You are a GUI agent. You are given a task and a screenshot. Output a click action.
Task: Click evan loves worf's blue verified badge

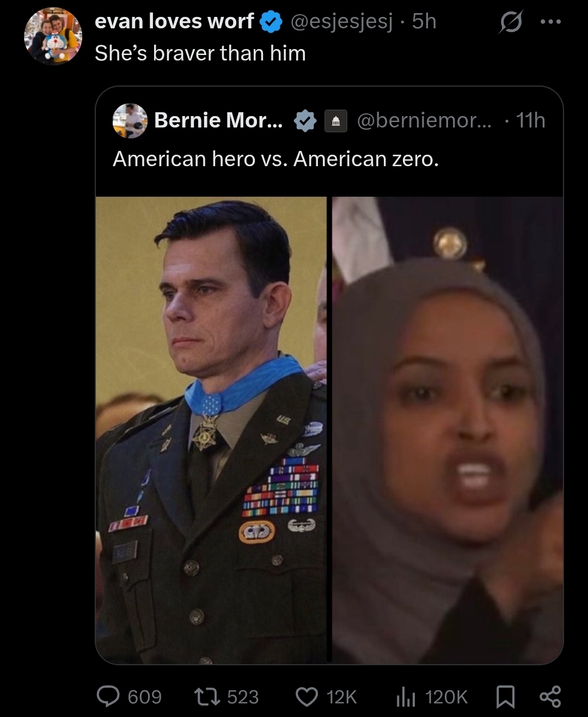[x=271, y=21]
